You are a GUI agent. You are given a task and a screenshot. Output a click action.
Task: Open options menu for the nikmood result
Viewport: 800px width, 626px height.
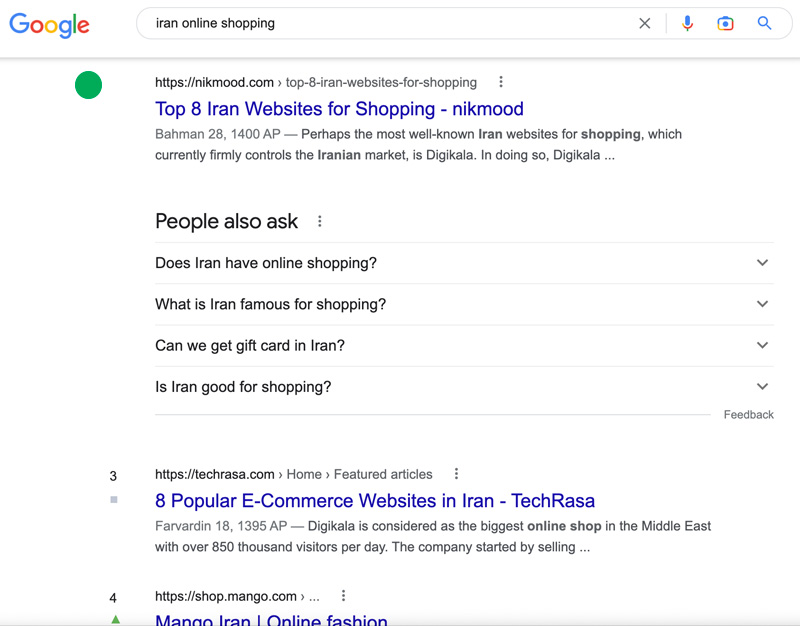501,82
